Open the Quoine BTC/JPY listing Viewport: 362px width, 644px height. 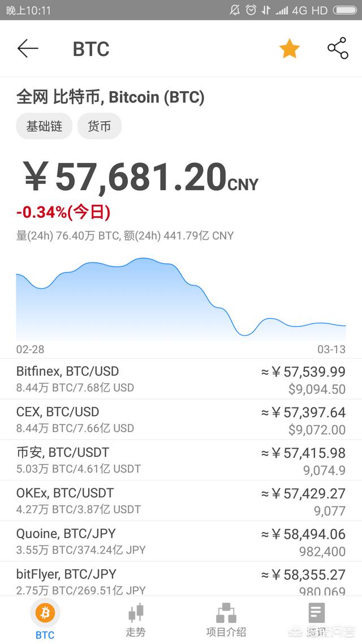181,542
